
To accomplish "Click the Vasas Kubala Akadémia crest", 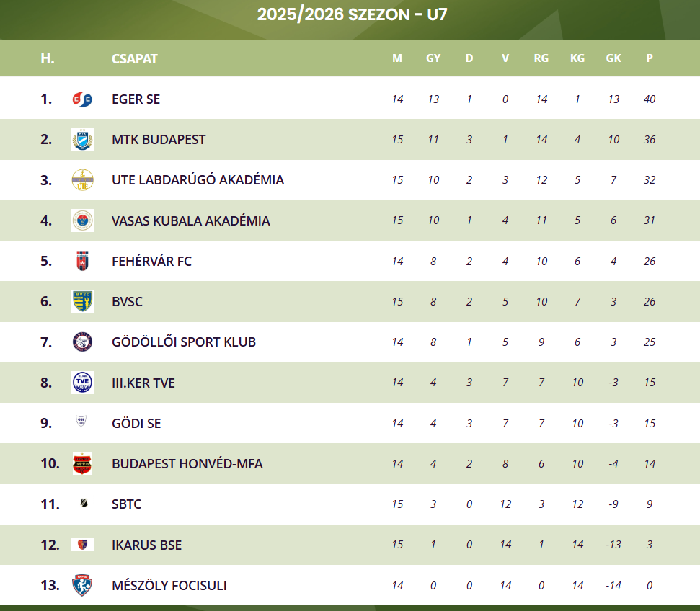I will click(82, 220).
